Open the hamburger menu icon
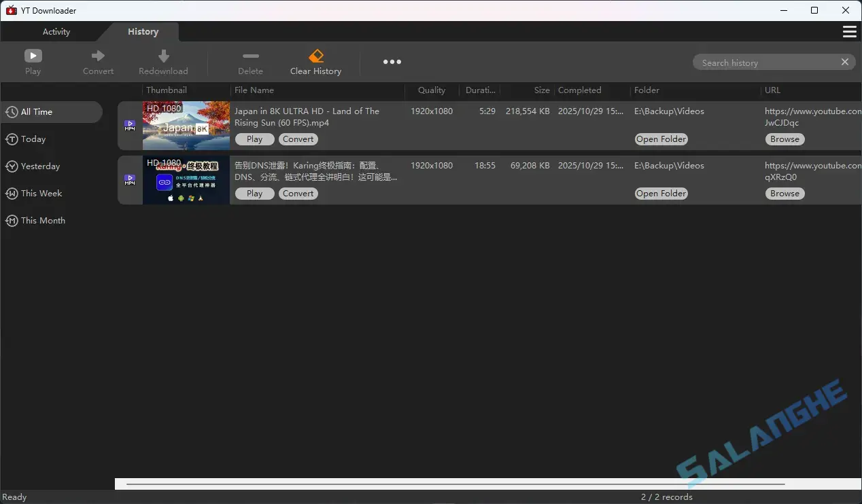 [849, 31]
